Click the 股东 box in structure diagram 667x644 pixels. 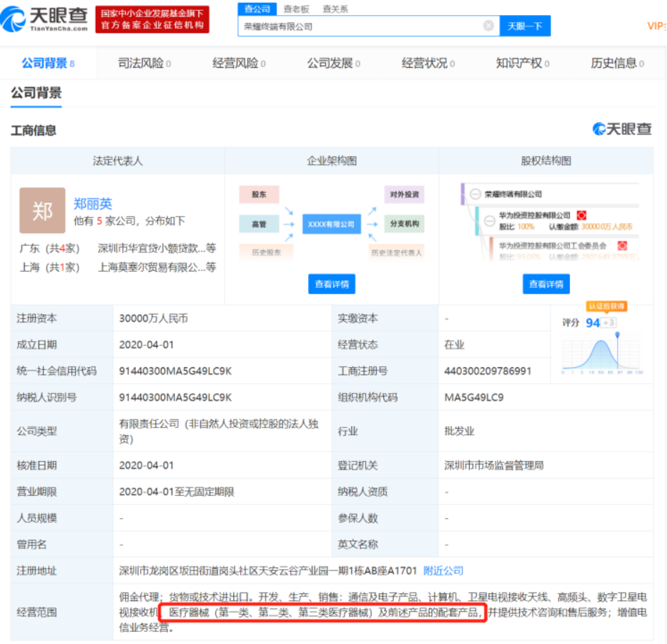pyautogui.click(x=259, y=194)
